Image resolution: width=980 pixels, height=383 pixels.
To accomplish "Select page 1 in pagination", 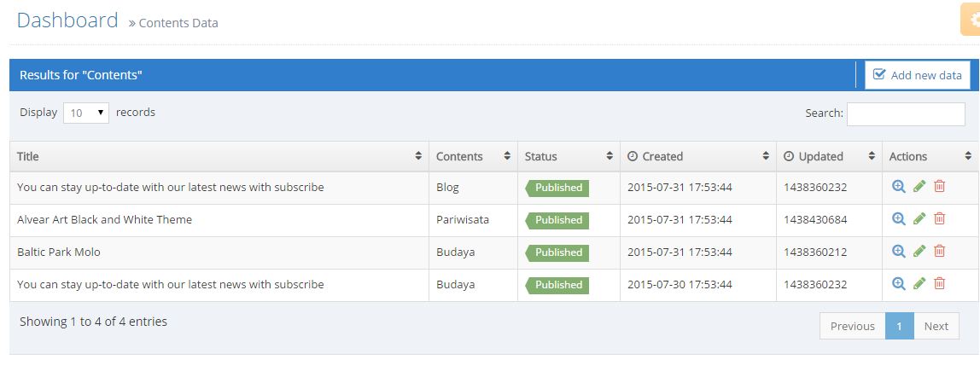I will click(900, 326).
